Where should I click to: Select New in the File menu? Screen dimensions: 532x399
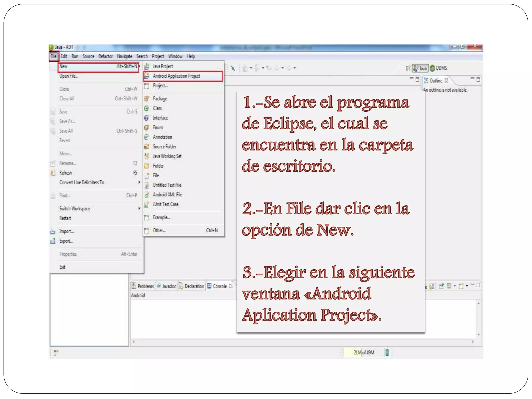[x=98, y=67]
